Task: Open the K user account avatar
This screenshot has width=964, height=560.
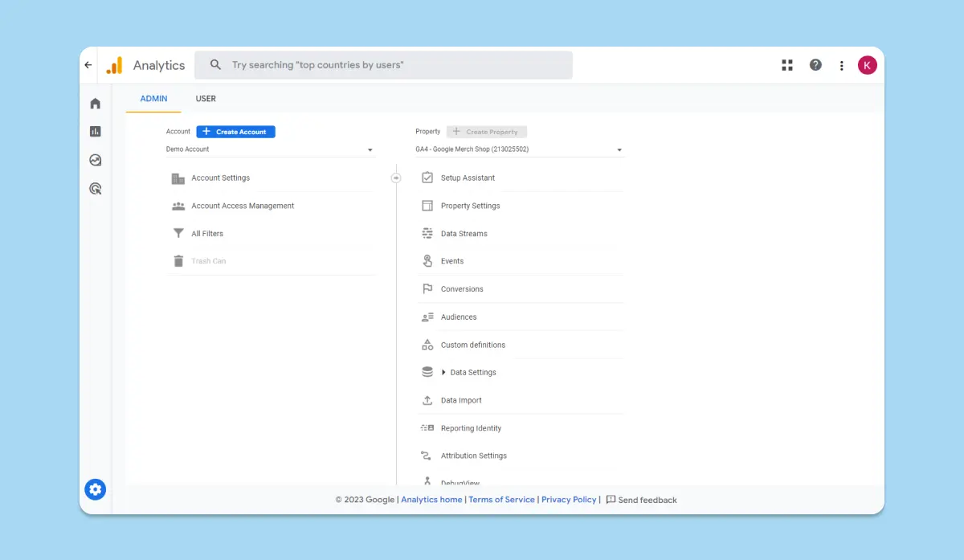Action: coord(868,65)
